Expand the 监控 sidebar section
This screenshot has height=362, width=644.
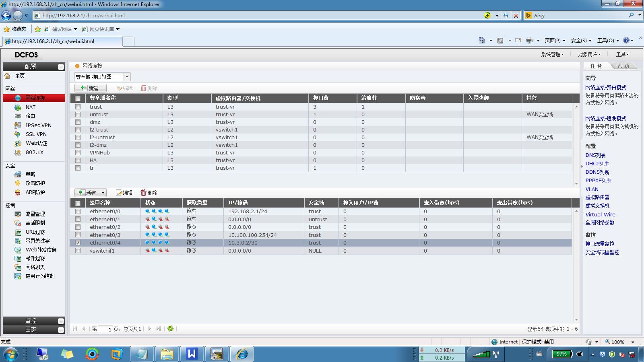tap(61, 321)
